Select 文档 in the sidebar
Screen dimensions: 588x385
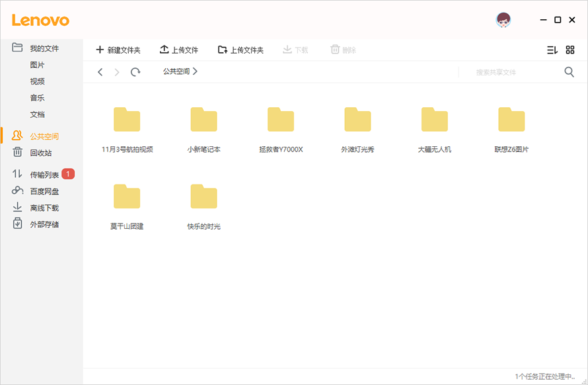tap(37, 114)
